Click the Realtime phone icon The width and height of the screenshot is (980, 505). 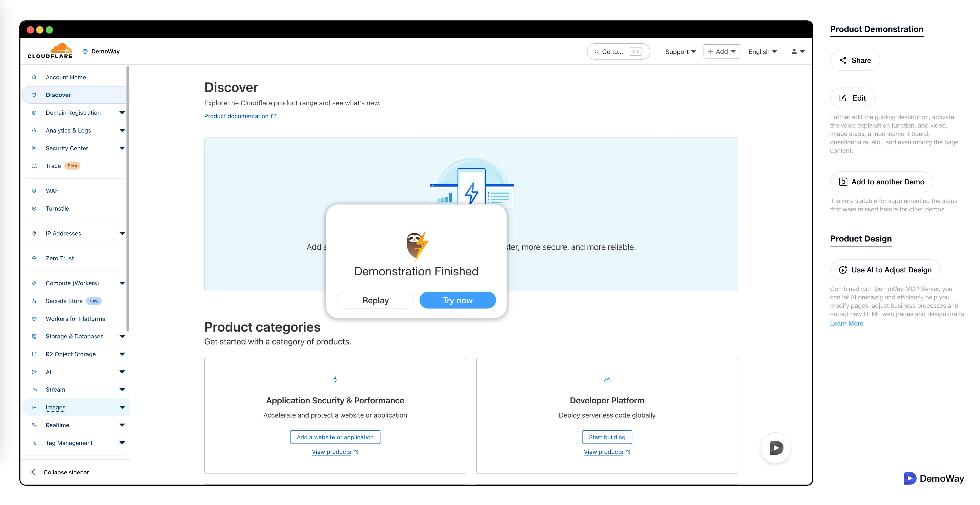coord(34,425)
